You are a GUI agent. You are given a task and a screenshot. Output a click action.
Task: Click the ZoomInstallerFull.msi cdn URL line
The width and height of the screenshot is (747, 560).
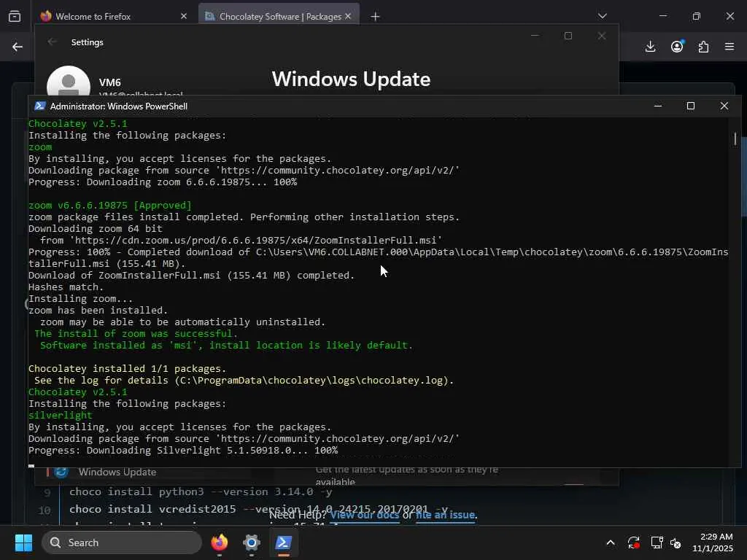tap(241, 241)
